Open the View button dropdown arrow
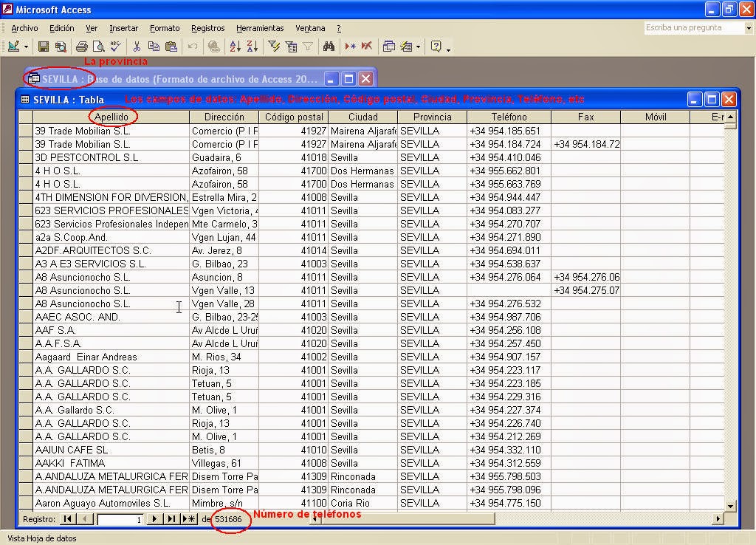 [x=25, y=47]
